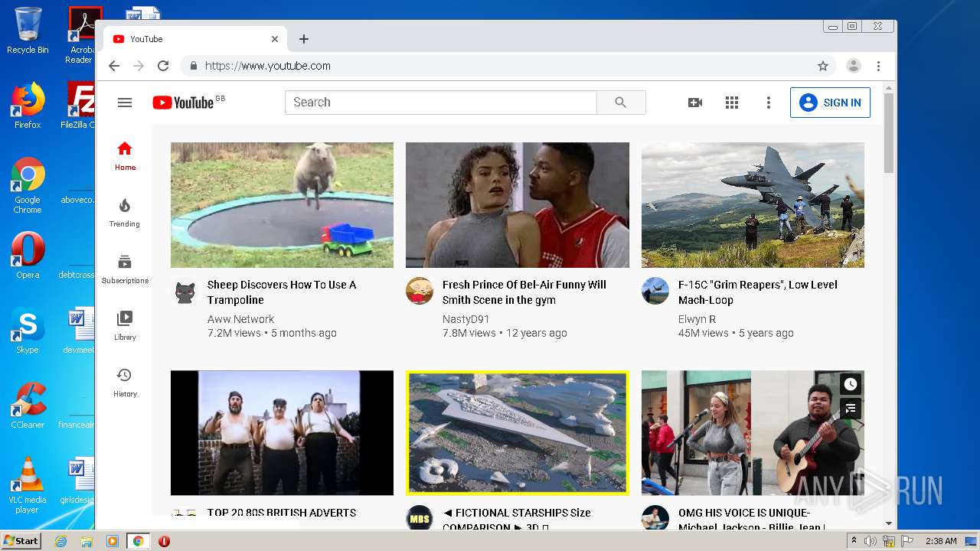Open the media player taskbar icon
This screenshot has width=980, height=551.
coord(113,541)
